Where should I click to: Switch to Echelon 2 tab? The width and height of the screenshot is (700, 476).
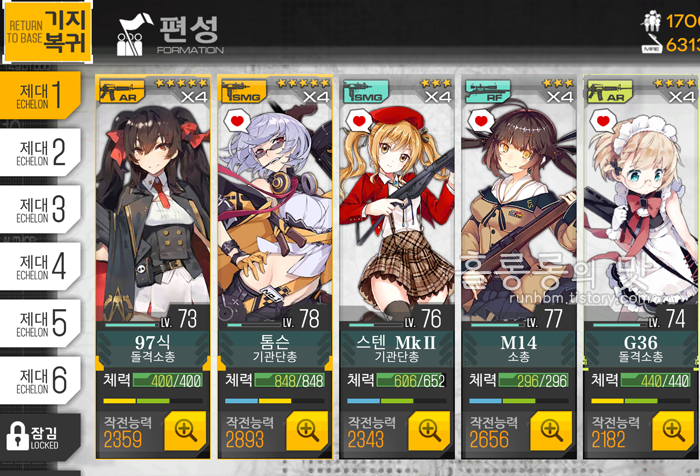coord(40,152)
